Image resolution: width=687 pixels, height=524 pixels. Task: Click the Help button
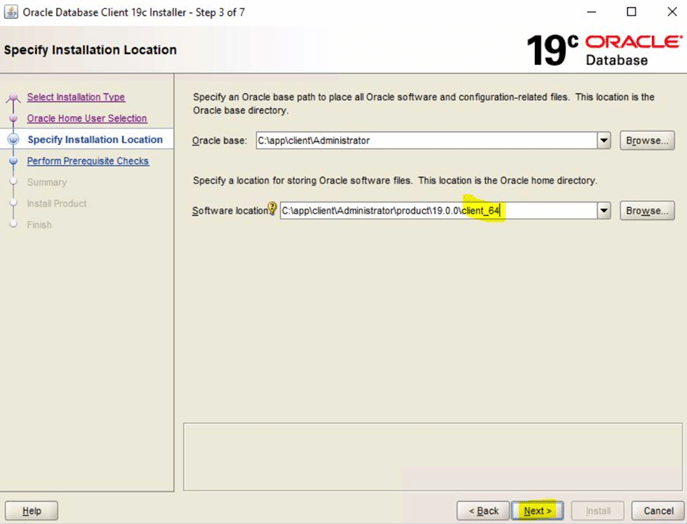click(32, 511)
